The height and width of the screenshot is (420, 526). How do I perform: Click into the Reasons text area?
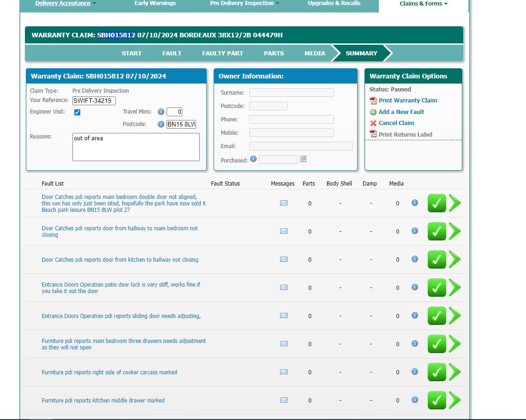(x=136, y=147)
